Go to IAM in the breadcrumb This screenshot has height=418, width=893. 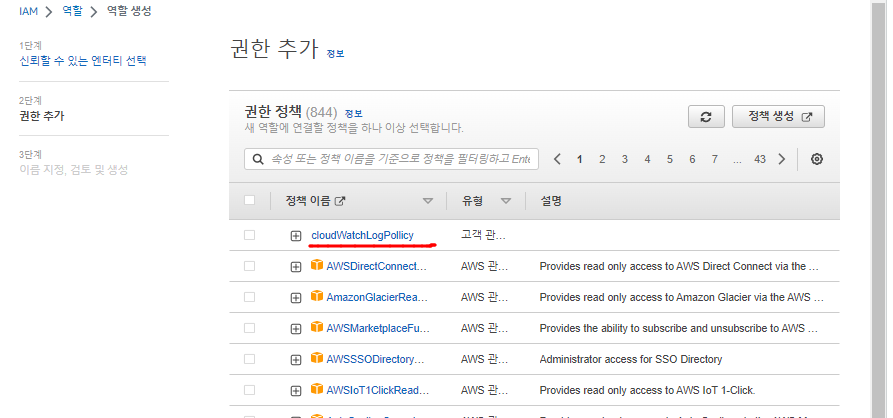[x=28, y=11]
